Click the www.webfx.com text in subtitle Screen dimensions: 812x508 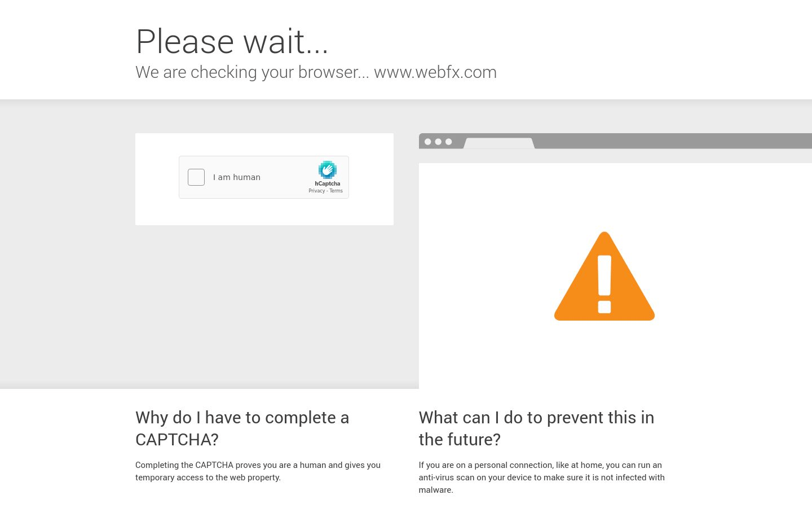pyautogui.click(x=435, y=72)
